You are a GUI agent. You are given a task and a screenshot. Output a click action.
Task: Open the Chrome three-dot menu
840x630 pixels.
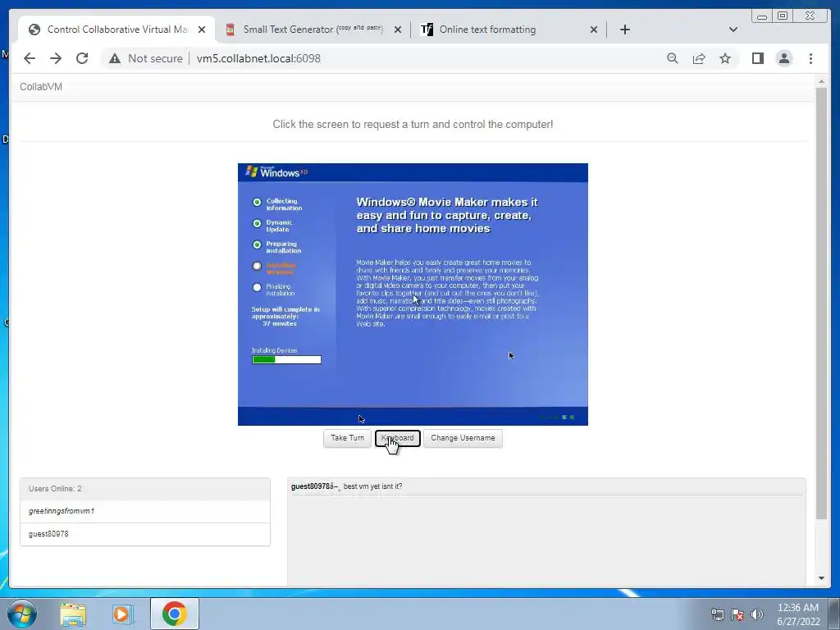810,58
